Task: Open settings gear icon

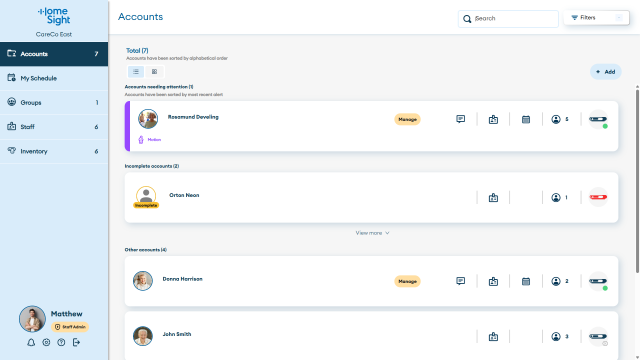Action: pos(46,342)
